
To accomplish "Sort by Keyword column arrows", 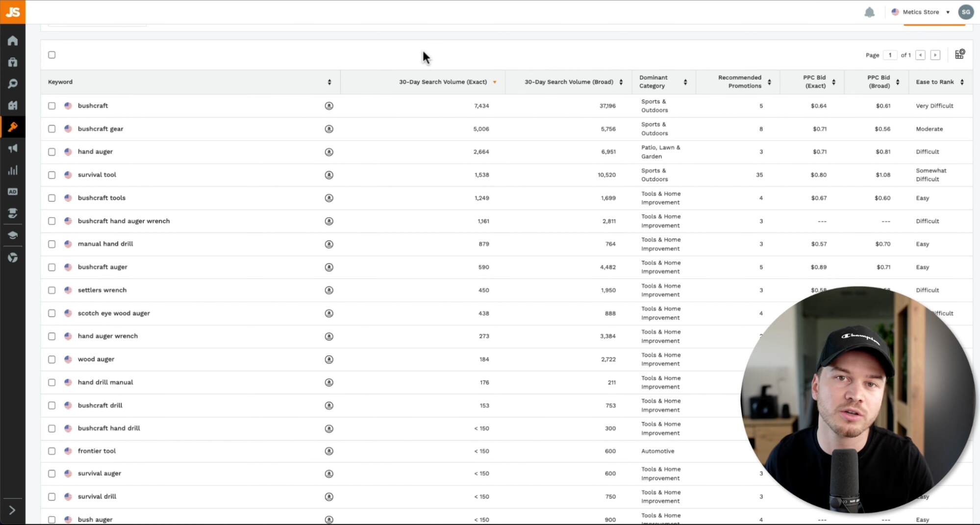I will pyautogui.click(x=329, y=82).
